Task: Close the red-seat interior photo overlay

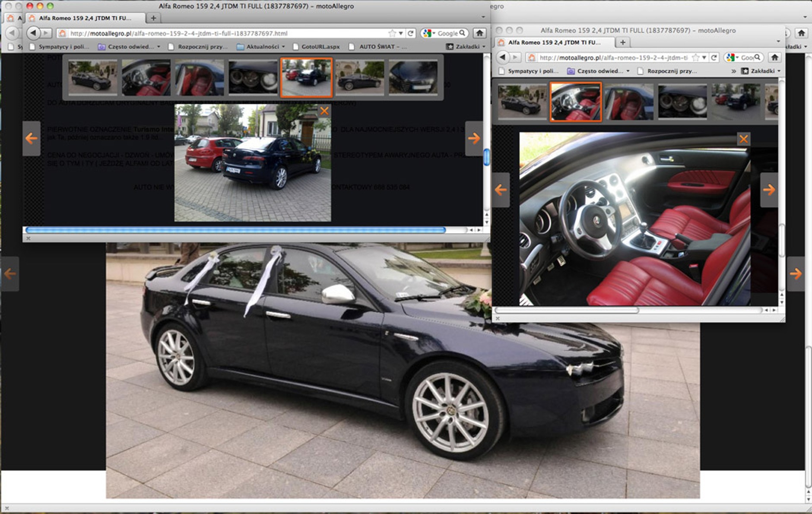Action: pyautogui.click(x=743, y=139)
